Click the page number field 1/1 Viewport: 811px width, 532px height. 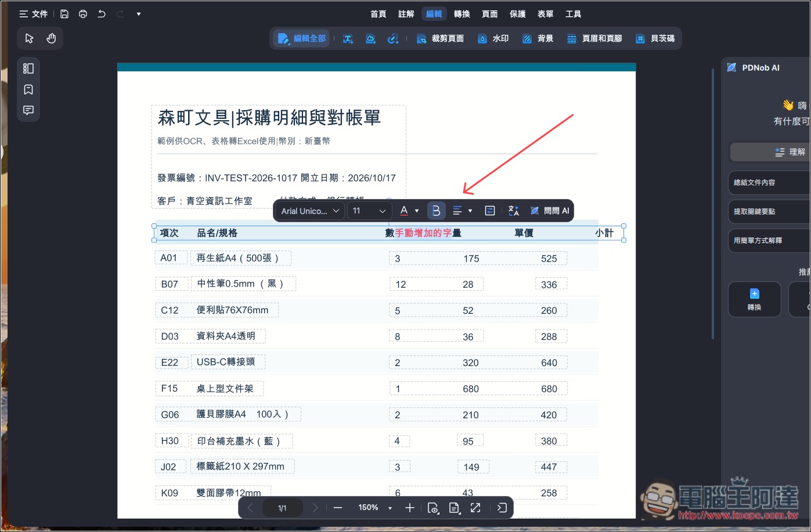[x=282, y=508]
